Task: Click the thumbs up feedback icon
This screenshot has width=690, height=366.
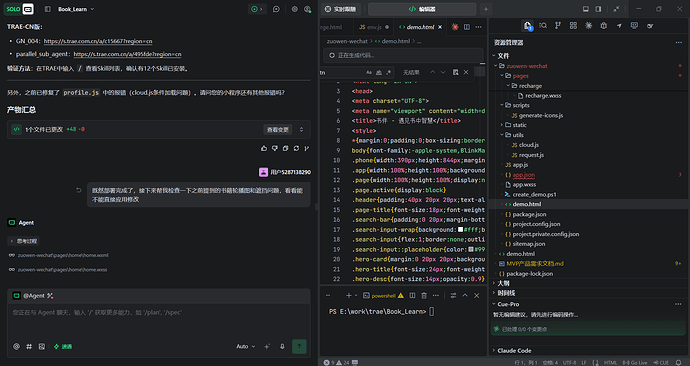Action: pyautogui.click(x=264, y=149)
